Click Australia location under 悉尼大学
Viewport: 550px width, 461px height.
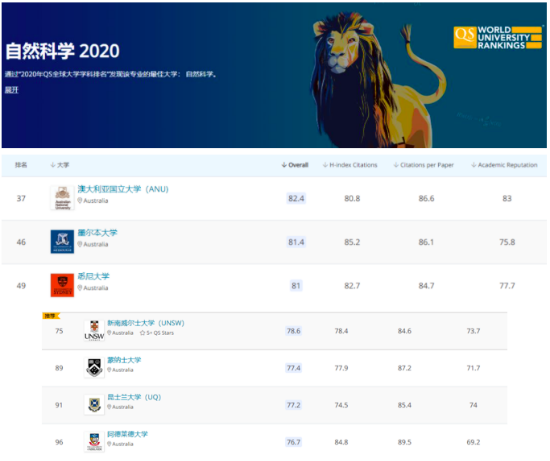pyautogui.click(x=93, y=288)
